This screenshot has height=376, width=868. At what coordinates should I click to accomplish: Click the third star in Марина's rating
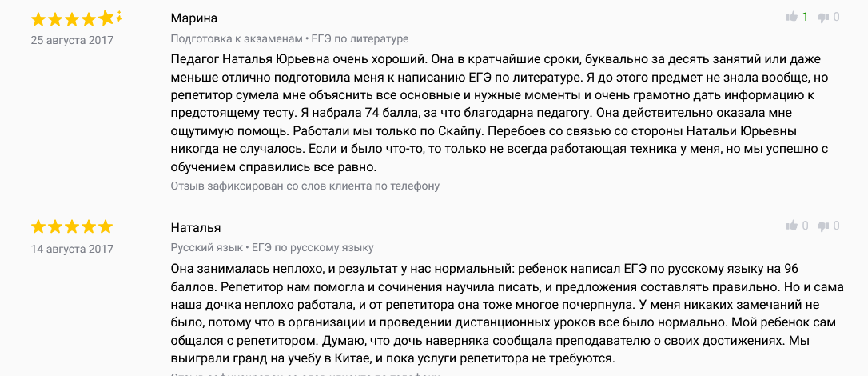coord(72,20)
